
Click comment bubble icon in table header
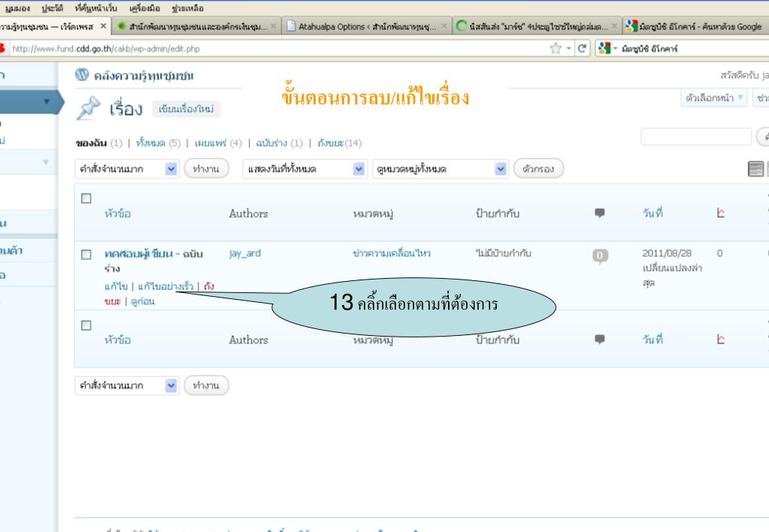pos(599,213)
